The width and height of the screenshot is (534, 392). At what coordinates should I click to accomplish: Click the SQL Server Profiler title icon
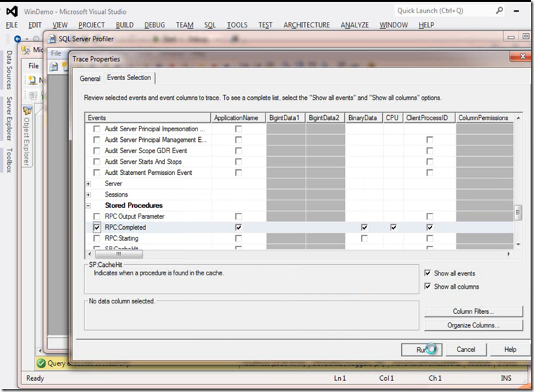pyautogui.click(x=52, y=39)
